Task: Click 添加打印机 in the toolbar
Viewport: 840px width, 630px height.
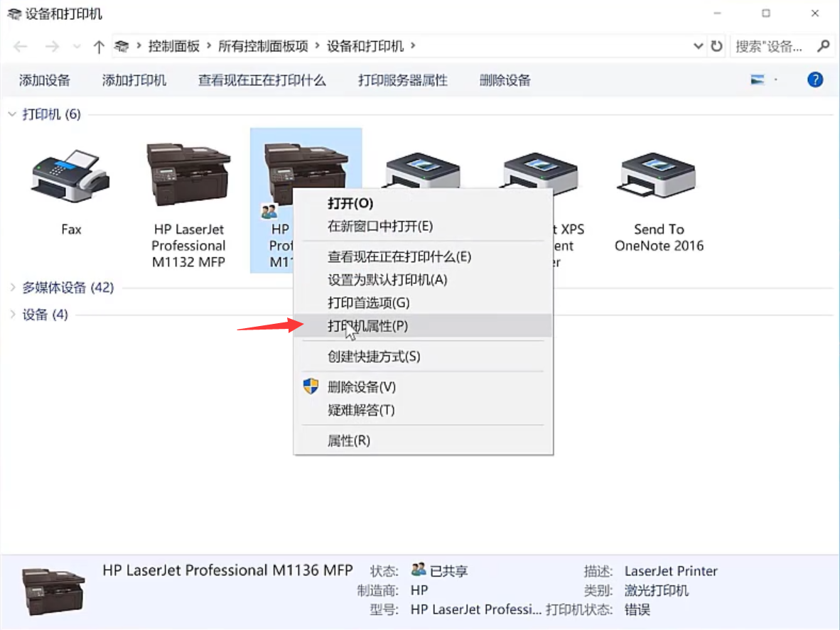Action: tap(134, 80)
